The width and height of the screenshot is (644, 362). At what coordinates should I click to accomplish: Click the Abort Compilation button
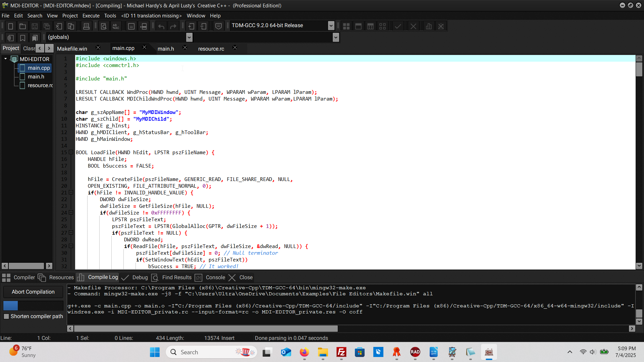33,292
